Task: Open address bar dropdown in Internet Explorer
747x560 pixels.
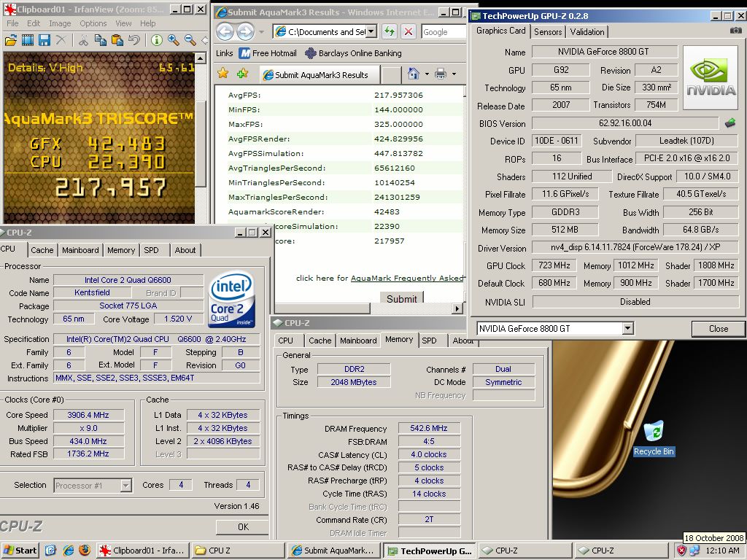Action: click(371, 32)
